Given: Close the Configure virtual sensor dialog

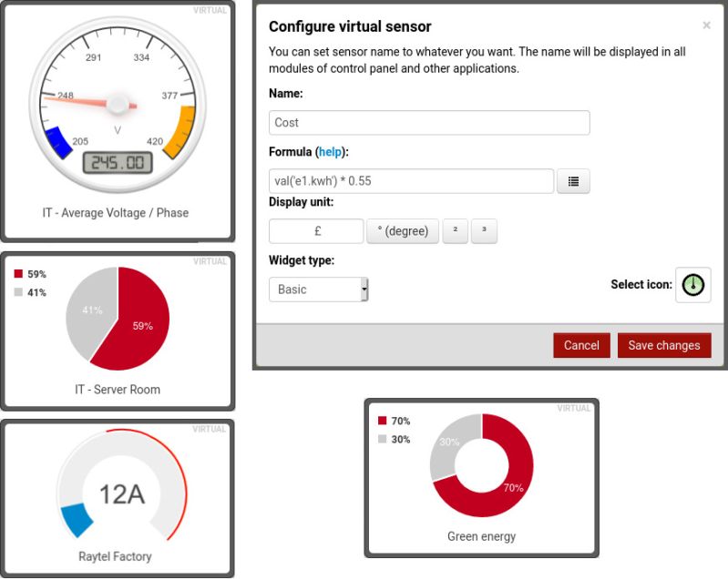Looking at the screenshot, I should tap(706, 25).
